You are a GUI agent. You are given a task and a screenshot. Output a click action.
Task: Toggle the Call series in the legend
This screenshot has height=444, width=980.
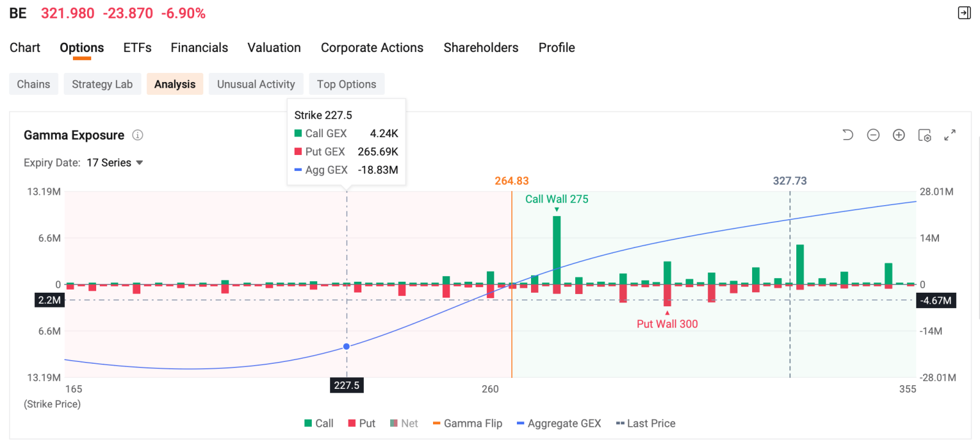pyautogui.click(x=319, y=423)
